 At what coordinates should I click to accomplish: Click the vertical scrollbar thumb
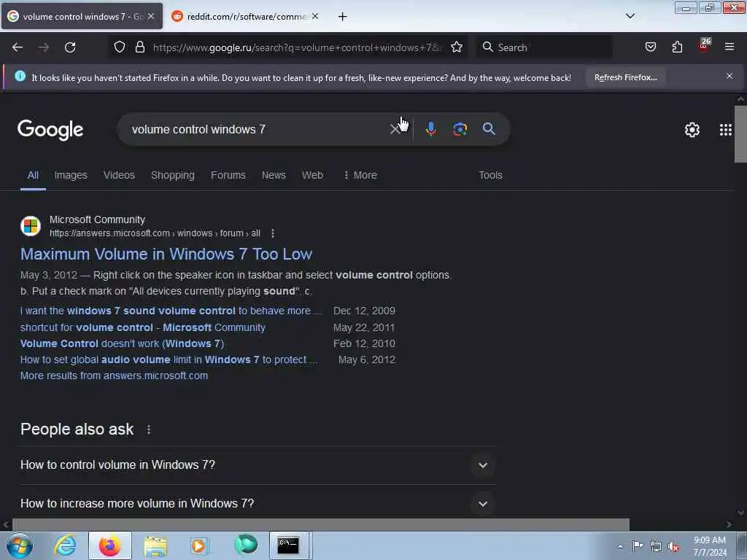(x=740, y=134)
